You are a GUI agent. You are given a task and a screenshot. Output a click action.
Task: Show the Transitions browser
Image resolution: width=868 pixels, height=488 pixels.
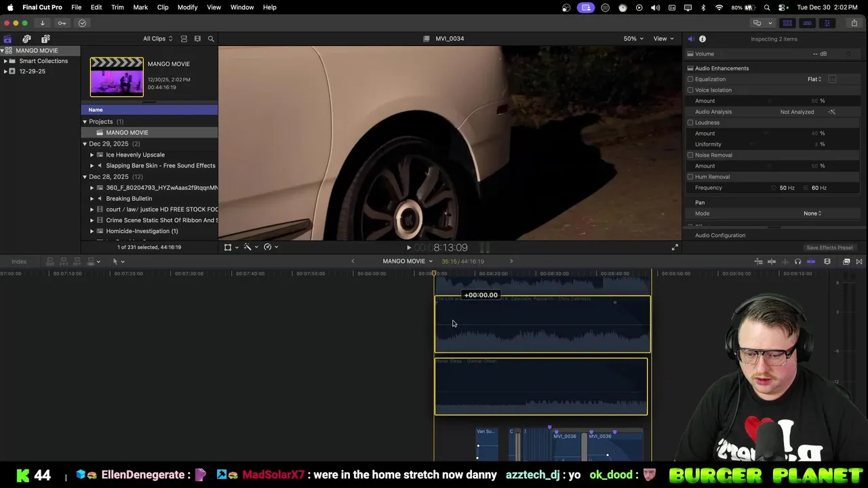pyautogui.click(x=859, y=262)
